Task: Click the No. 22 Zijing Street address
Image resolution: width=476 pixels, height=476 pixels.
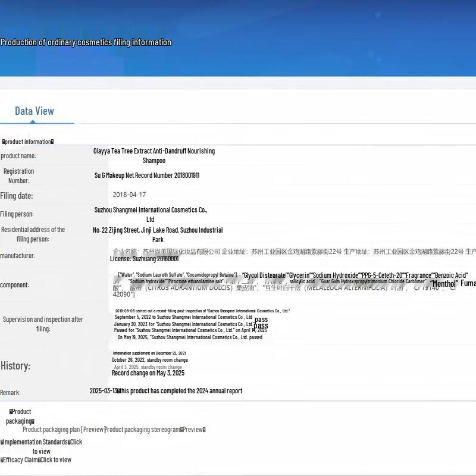Action: coord(158,234)
